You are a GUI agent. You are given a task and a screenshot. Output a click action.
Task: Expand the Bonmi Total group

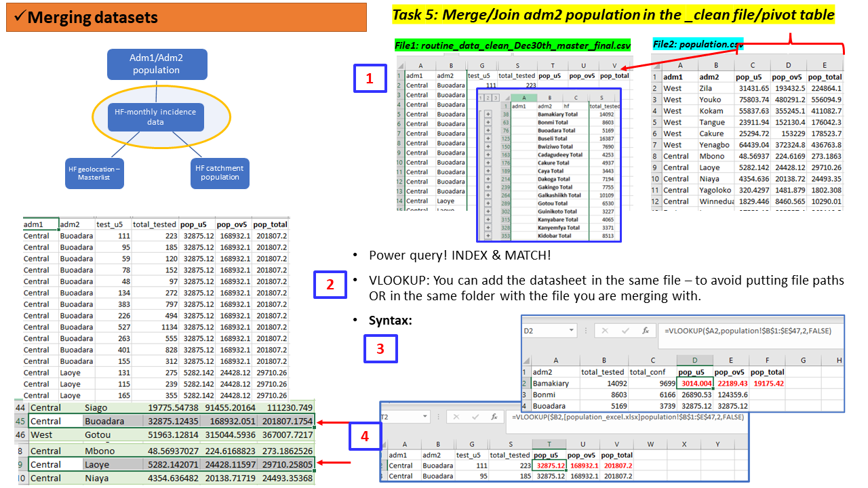488,122
